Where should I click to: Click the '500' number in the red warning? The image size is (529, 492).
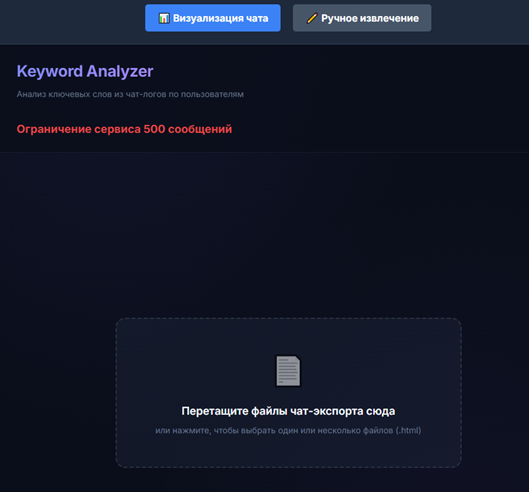point(154,129)
